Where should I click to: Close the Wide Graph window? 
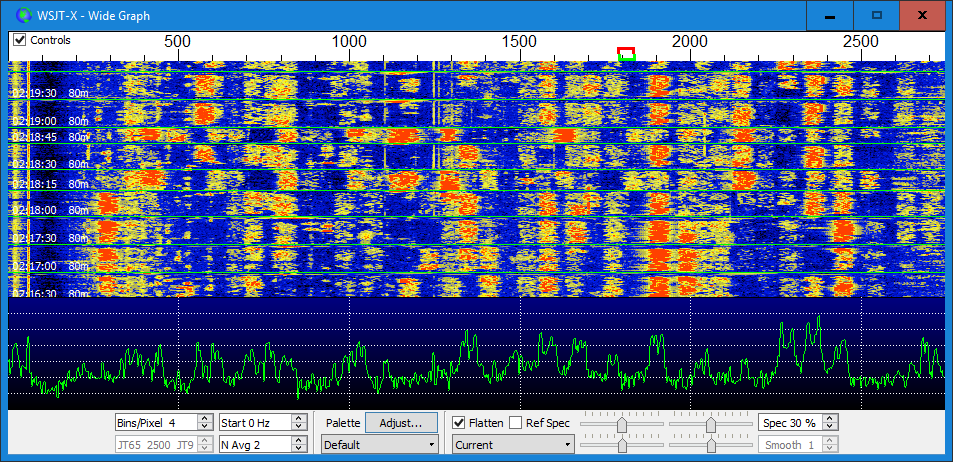coord(922,15)
